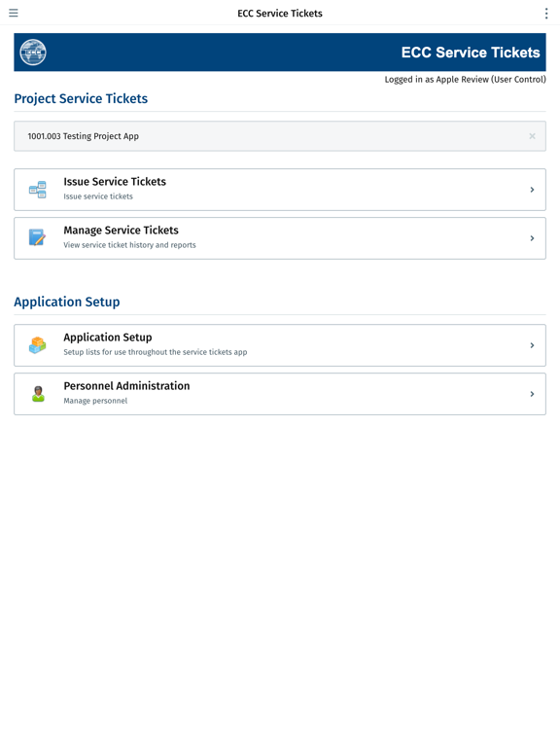Click 'Setup lists for use throughout' description
560x747 pixels.
point(156,352)
